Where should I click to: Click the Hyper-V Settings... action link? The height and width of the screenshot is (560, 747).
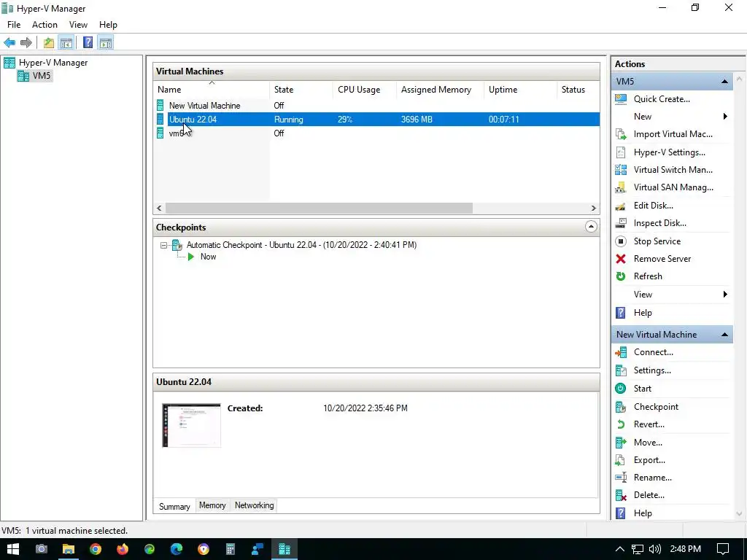pos(670,152)
